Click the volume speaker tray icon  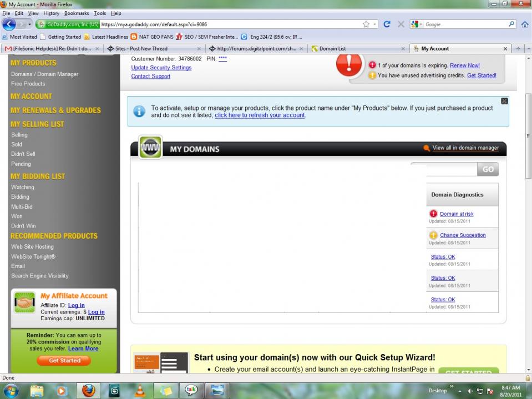pos(470,391)
